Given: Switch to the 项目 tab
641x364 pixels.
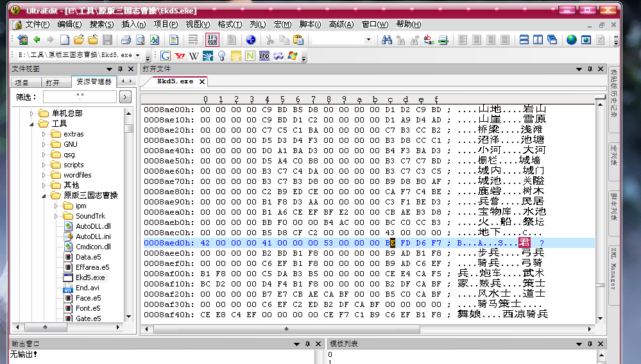Looking at the screenshot, I should tap(22, 83).
